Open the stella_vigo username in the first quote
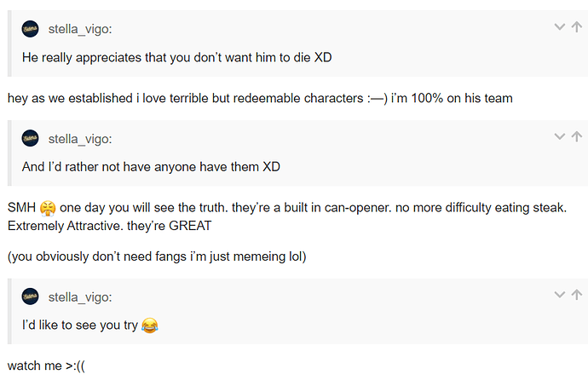 80,29
